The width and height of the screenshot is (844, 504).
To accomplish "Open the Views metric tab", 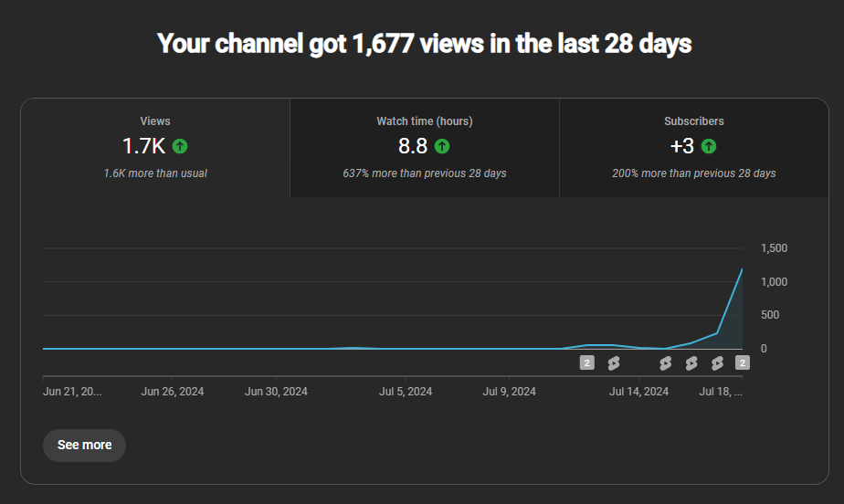I will [x=155, y=148].
